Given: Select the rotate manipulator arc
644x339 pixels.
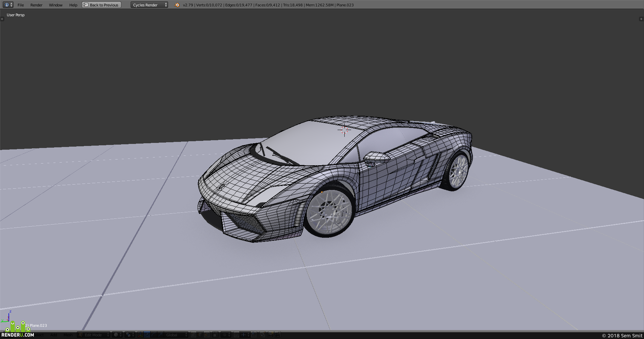Looking at the screenshot, I should tap(154, 335).
